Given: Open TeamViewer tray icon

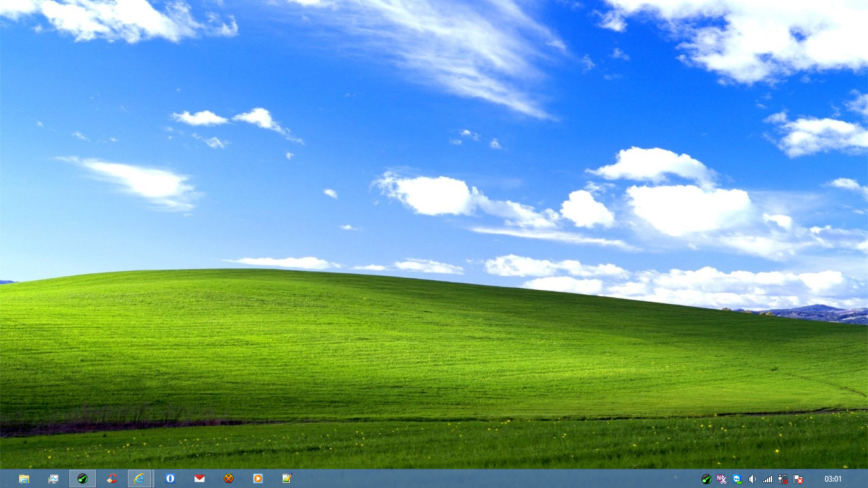Looking at the screenshot, I should [x=737, y=479].
